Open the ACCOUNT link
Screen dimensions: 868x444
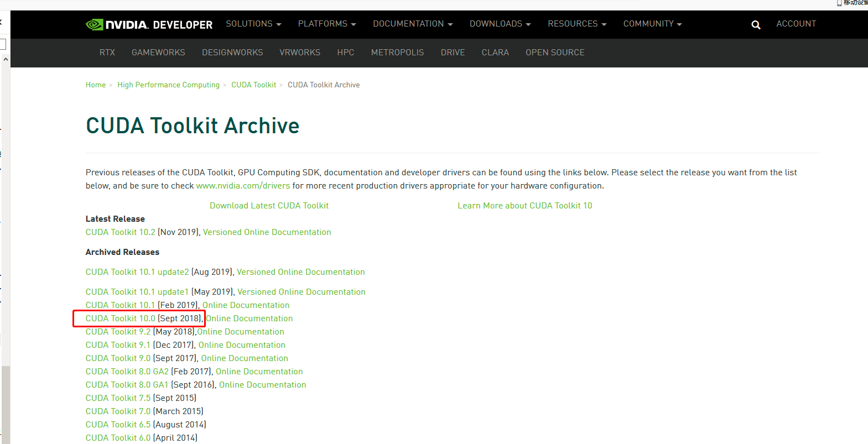796,24
